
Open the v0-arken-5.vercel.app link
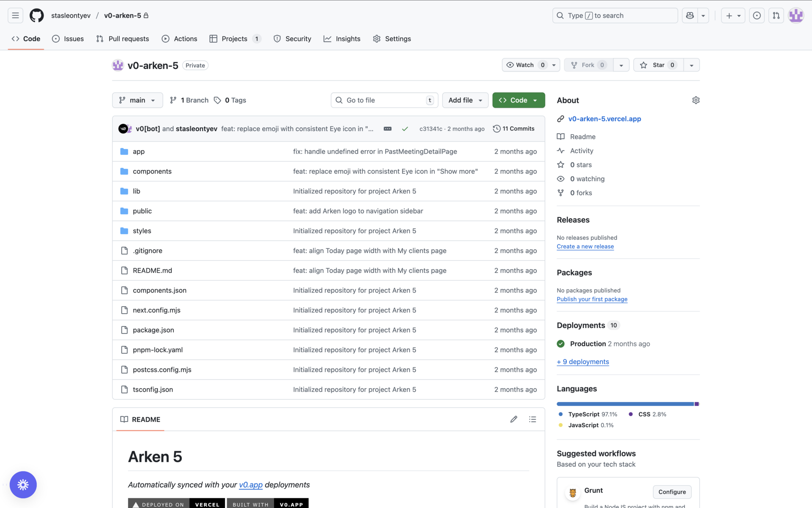(x=604, y=119)
